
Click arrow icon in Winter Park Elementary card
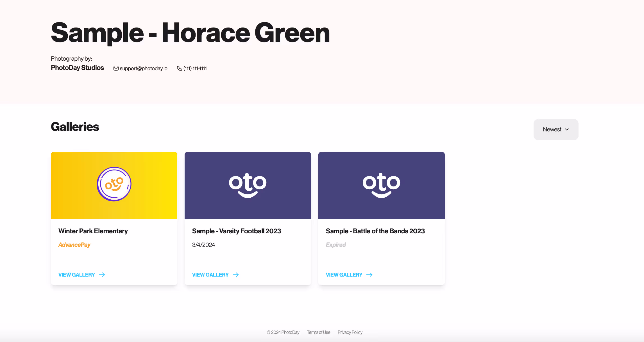coord(102,275)
